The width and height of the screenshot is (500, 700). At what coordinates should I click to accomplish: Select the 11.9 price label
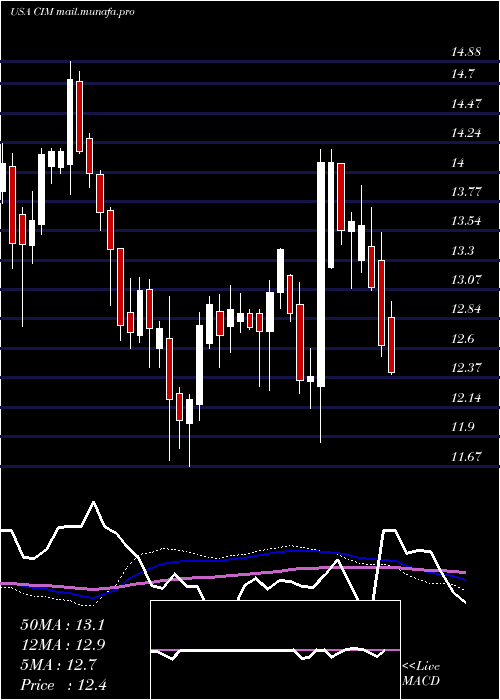click(462, 427)
